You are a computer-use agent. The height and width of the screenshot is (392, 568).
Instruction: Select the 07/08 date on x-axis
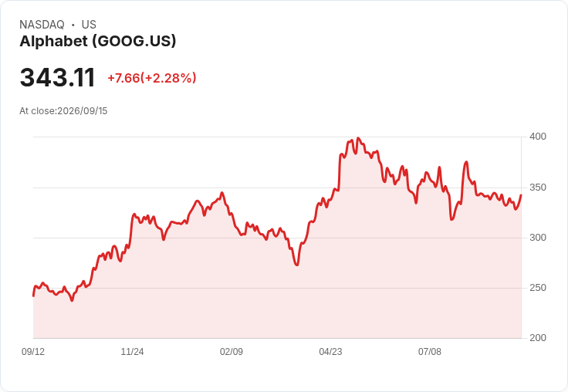430,351
